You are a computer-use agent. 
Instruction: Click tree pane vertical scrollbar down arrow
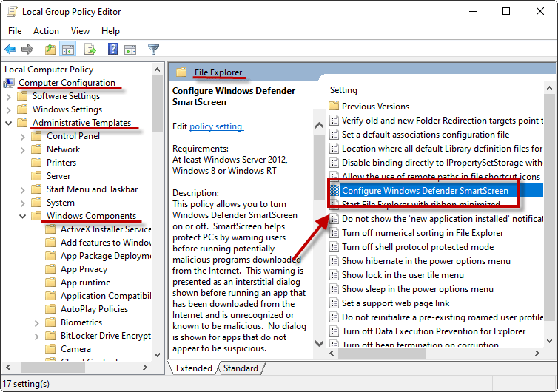pos(157,355)
